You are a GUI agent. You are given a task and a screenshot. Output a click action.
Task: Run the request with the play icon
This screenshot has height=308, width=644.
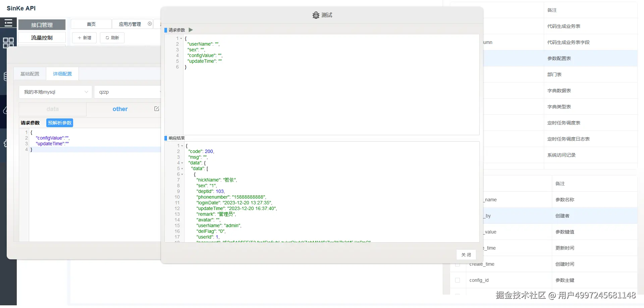pos(191,30)
